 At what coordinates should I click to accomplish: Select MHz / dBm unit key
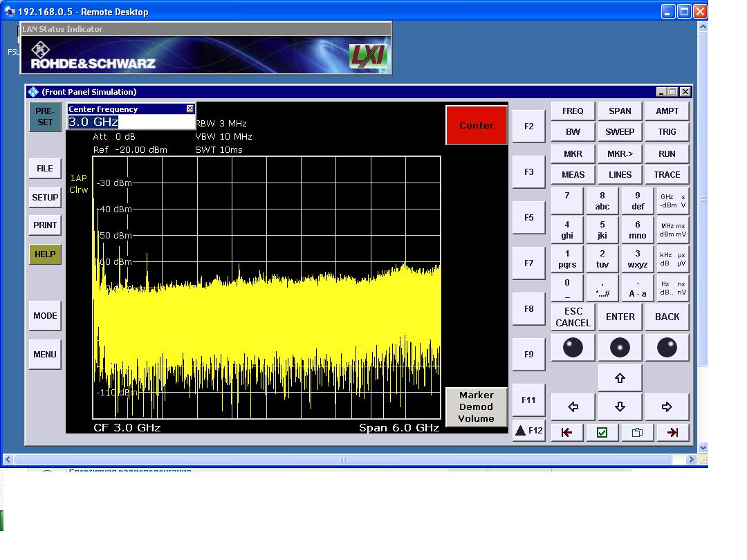673,230
